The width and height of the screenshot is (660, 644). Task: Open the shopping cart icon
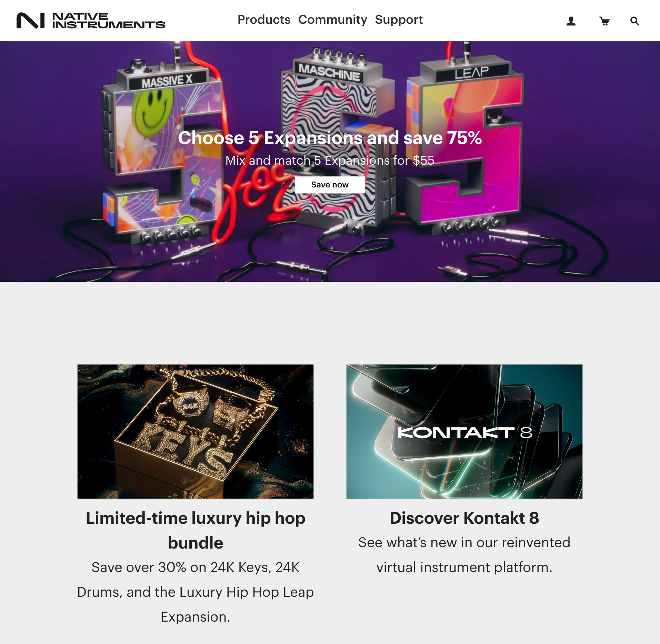pyautogui.click(x=604, y=21)
